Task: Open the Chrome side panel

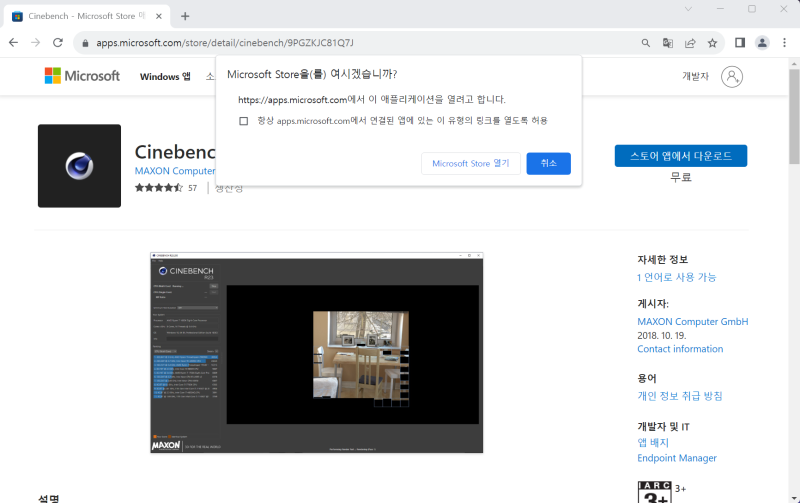Action: 740,43
